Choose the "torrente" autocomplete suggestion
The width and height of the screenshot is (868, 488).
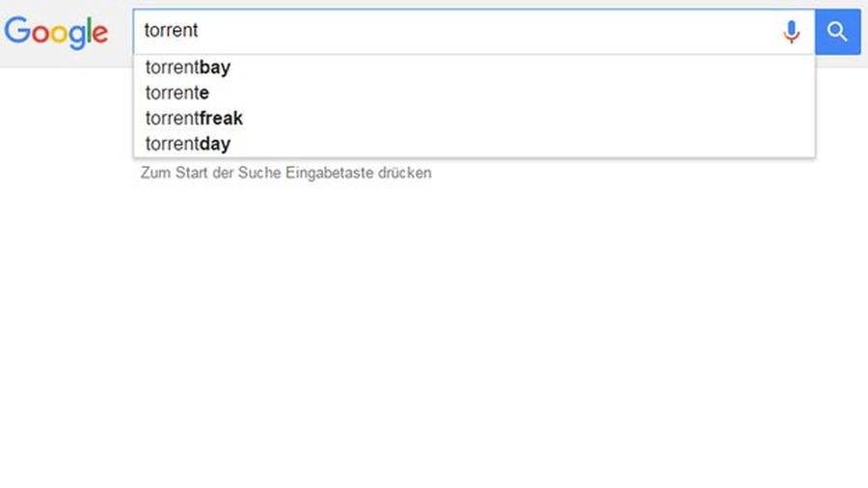click(177, 93)
